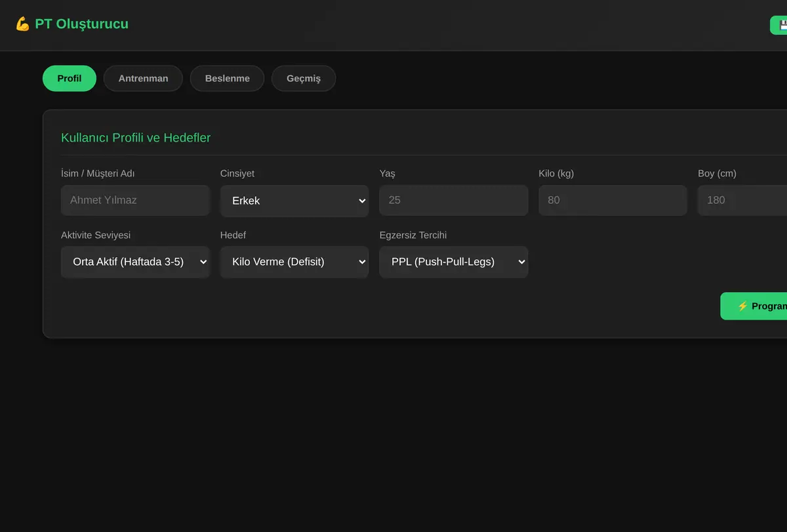
Task: Show the Geçmiş tab
Action: [304, 79]
